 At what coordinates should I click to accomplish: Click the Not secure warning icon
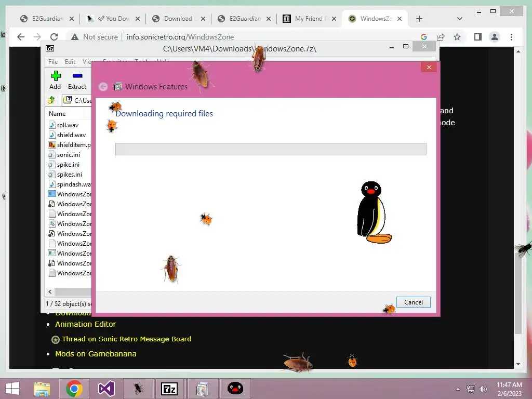click(x=75, y=37)
